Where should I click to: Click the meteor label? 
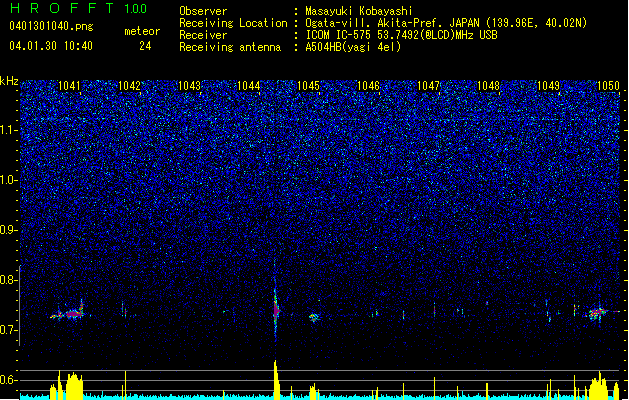pos(142,31)
